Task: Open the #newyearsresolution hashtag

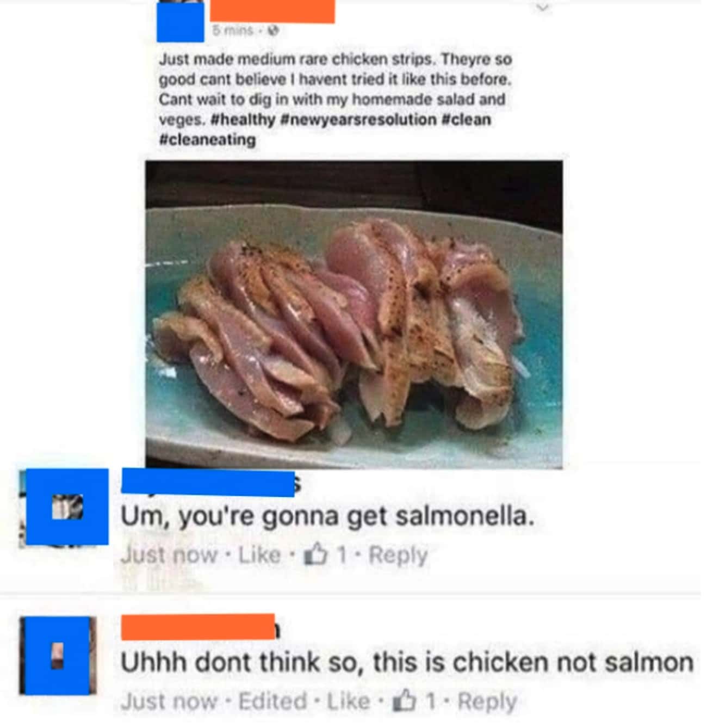Action: click(359, 120)
